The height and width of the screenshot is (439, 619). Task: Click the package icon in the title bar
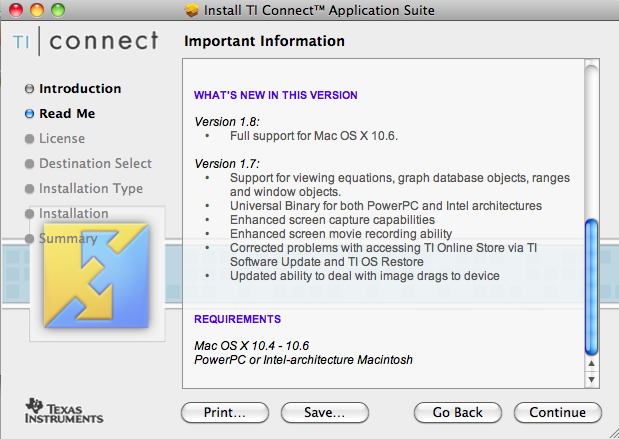[192, 10]
